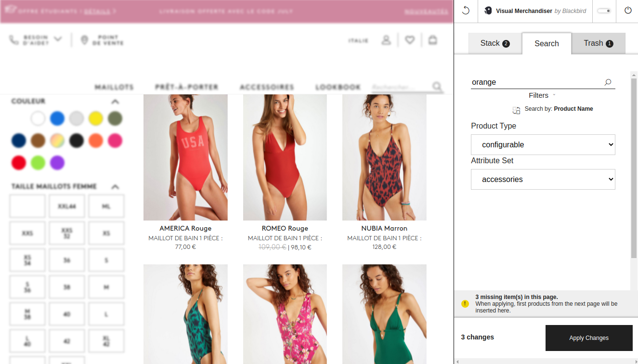
Task: Open the Attribute Set dropdown
Action: 543,179
